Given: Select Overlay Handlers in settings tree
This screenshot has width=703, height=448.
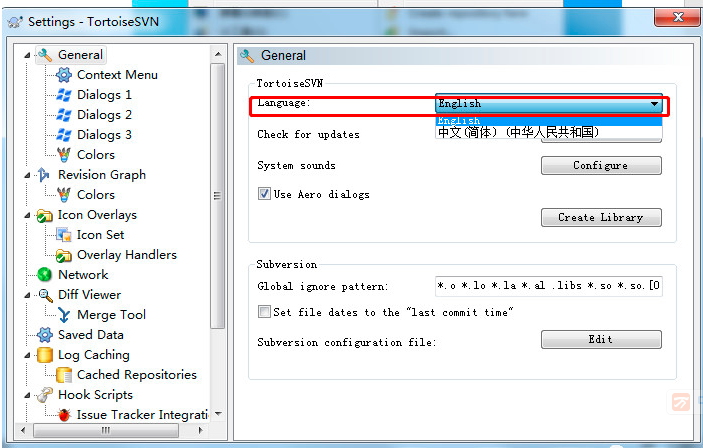Looking at the screenshot, I should 127,255.
